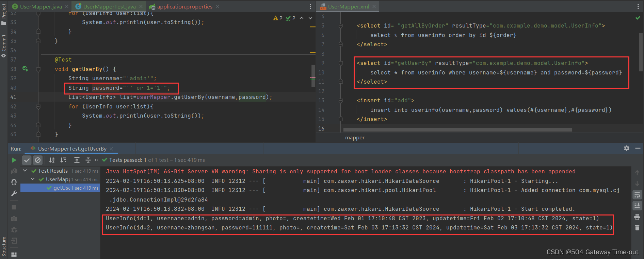Fold the getUserBy method at line 38

[x=38, y=69]
